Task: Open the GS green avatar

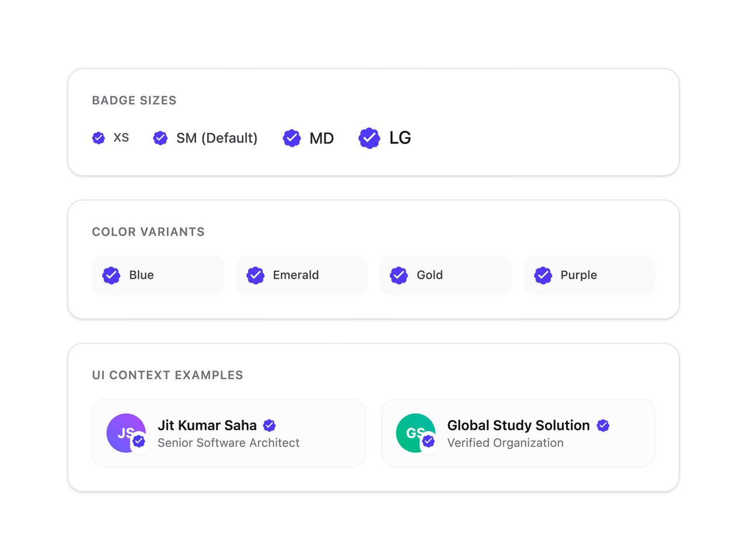Action: [x=416, y=433]
